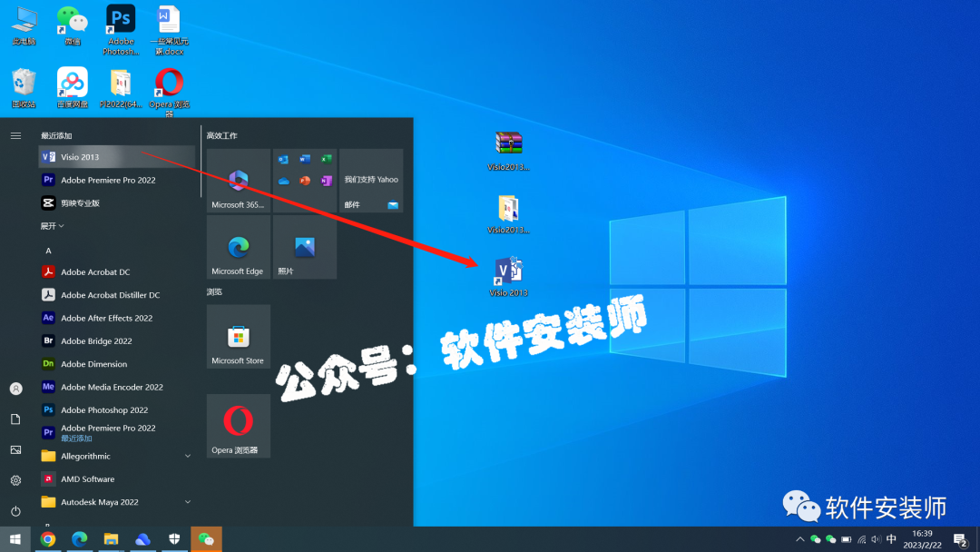Open the user account icon in Start sidebar
The width and height of the screenshot is (980, 552).
click(15, 389)
